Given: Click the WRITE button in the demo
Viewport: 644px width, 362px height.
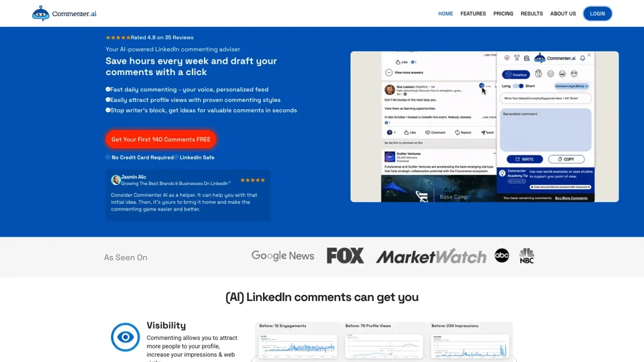Looking at the screenshot, I should click(x=525, y=160).
